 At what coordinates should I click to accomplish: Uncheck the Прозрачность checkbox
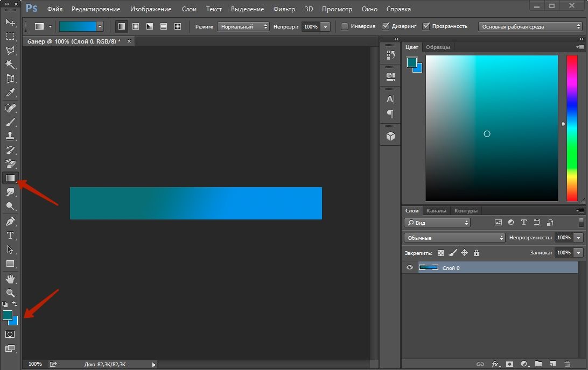click(x=426, y=26)
